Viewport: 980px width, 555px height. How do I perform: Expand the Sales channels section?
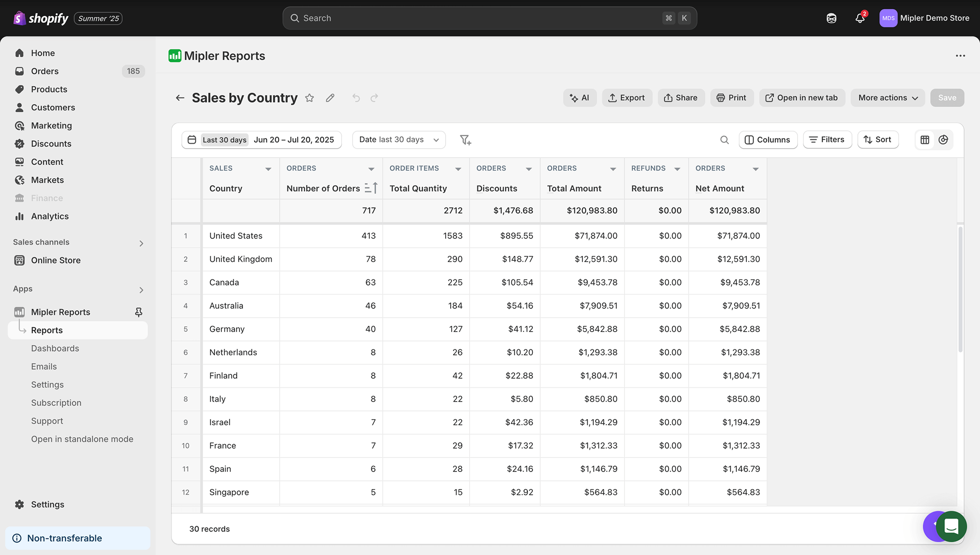(141, 243)
